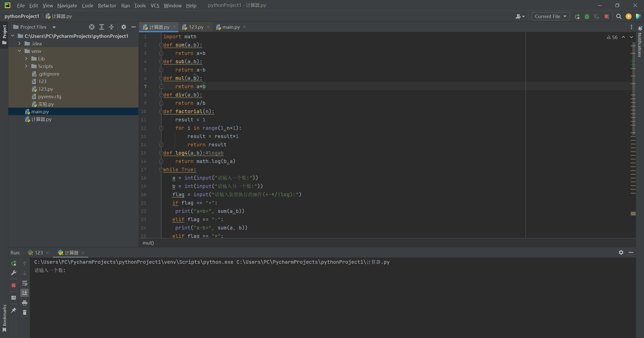Open the Project panel settings gear

pyautogui.click(x=124, y=27)
